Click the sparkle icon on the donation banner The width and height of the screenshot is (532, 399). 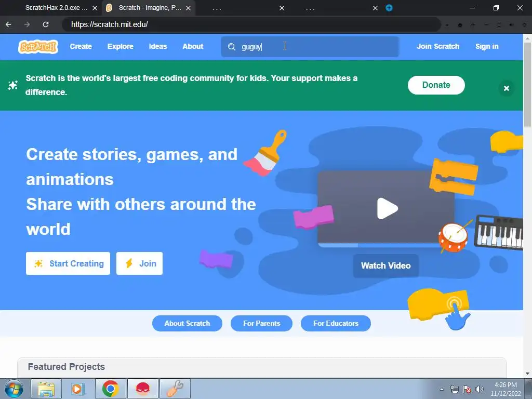coord(12,85)
